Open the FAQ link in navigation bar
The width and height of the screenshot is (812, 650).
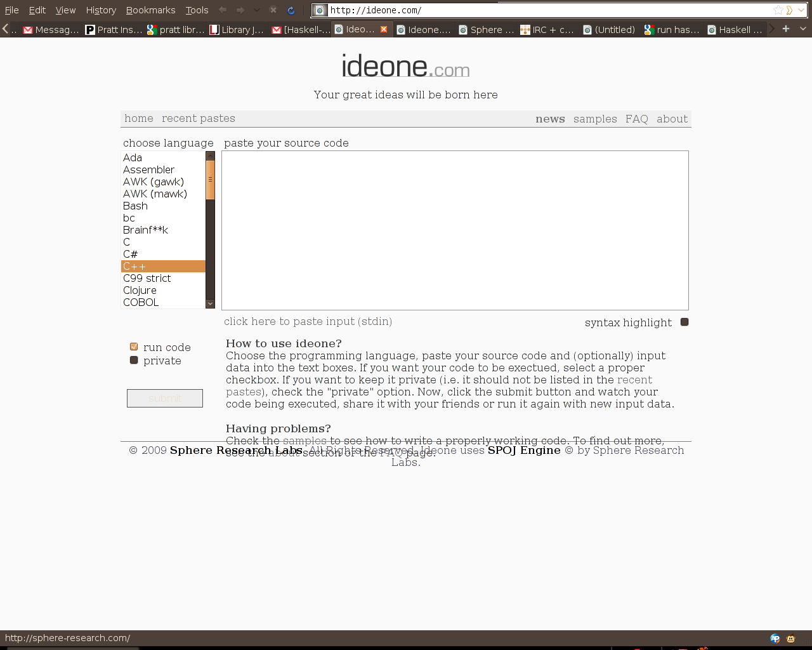637,119
